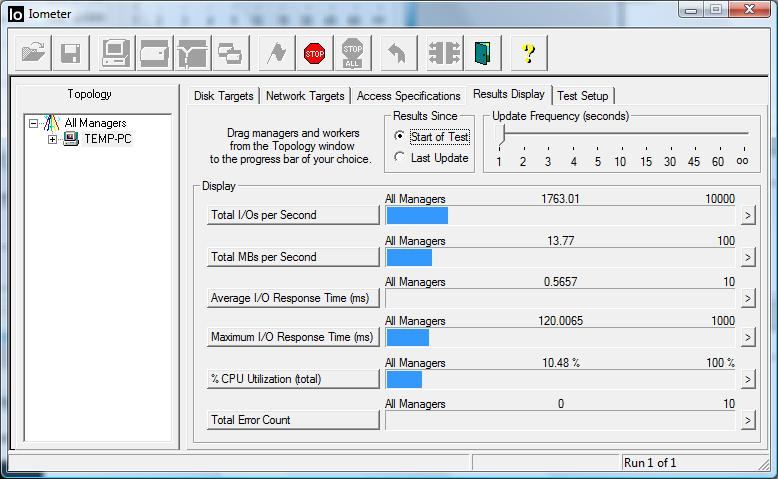Open About Iometer question mark
Viewport: 778px width, 479px height.
(x=529, y=53)
